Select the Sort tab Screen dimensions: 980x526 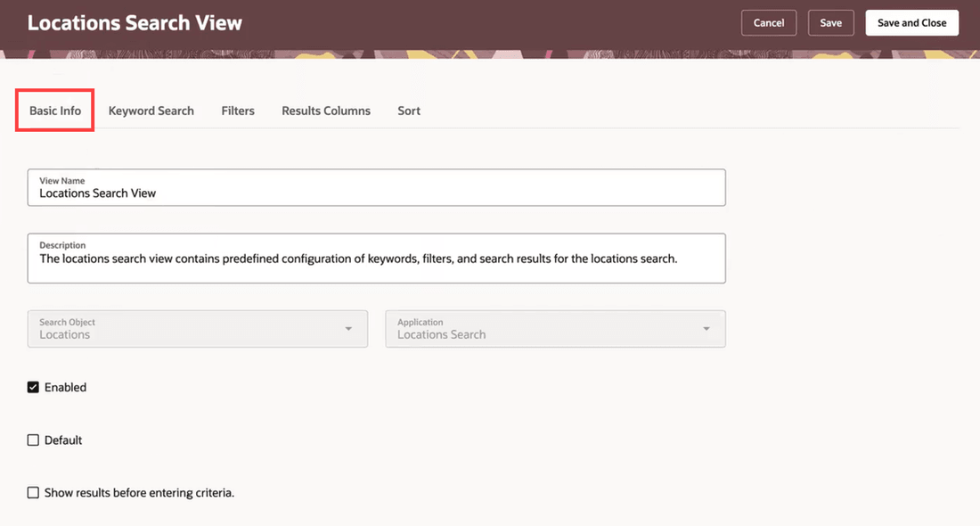tap(409, 111)
